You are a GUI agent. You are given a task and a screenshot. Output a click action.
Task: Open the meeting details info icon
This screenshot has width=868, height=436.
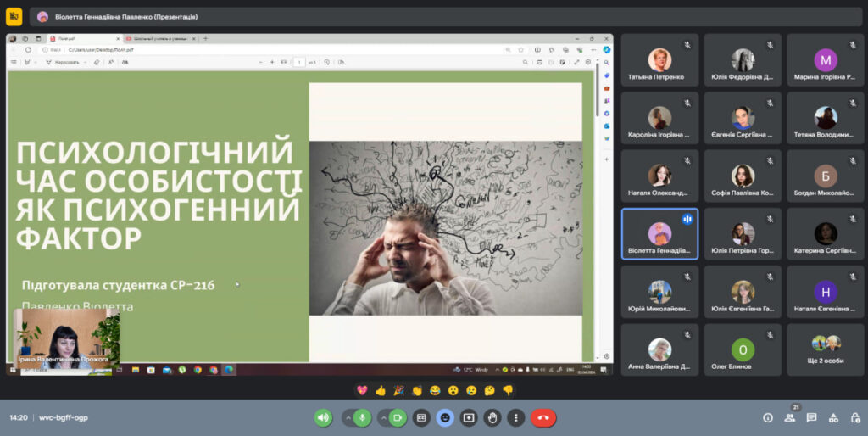click(768, 417)
